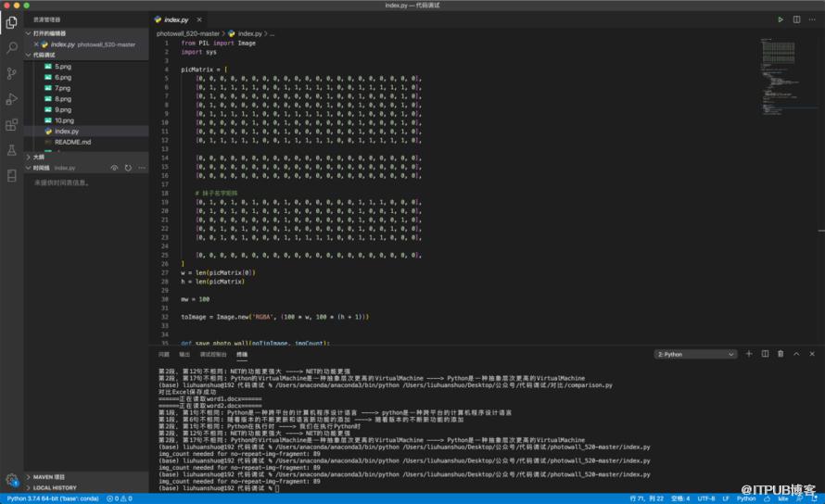
Task: Click the terminal prompt input line
Action: [219, 488]
